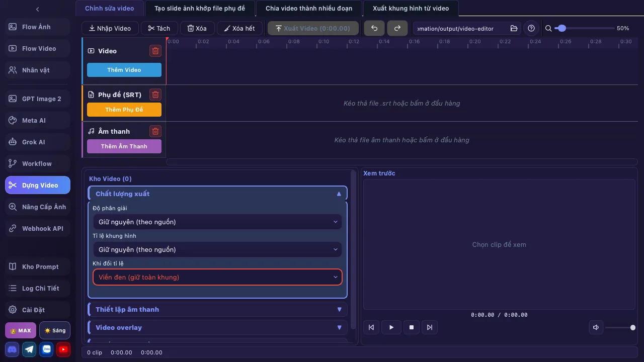This screenshot has height=362, width=644.
Task: Delete the Phụ đề (SRT) track
Action: coord(155,95)
